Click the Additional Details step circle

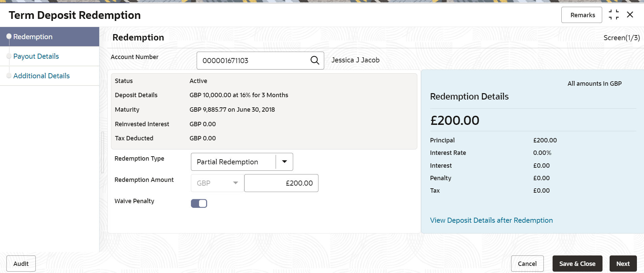[9, 76]
